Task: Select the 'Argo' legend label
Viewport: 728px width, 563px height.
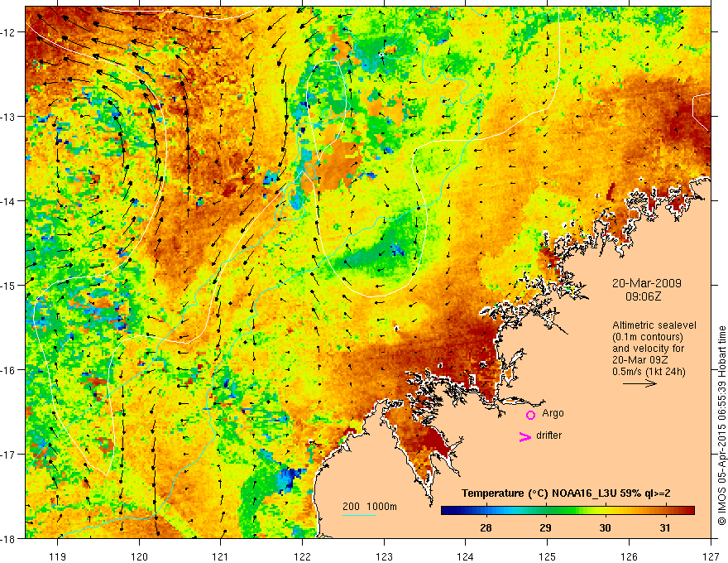Action: 553,413
